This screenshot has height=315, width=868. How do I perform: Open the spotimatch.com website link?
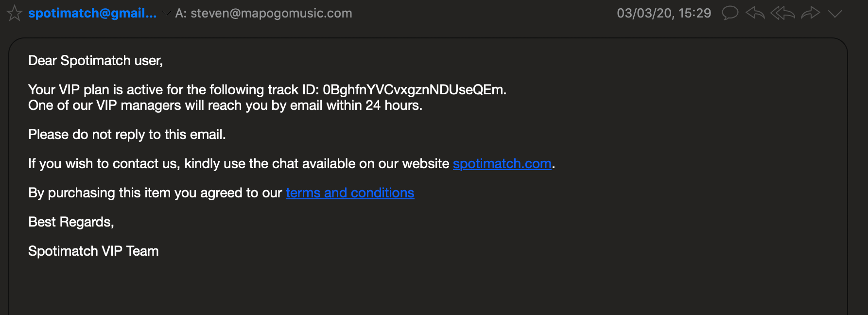point(502,164)
